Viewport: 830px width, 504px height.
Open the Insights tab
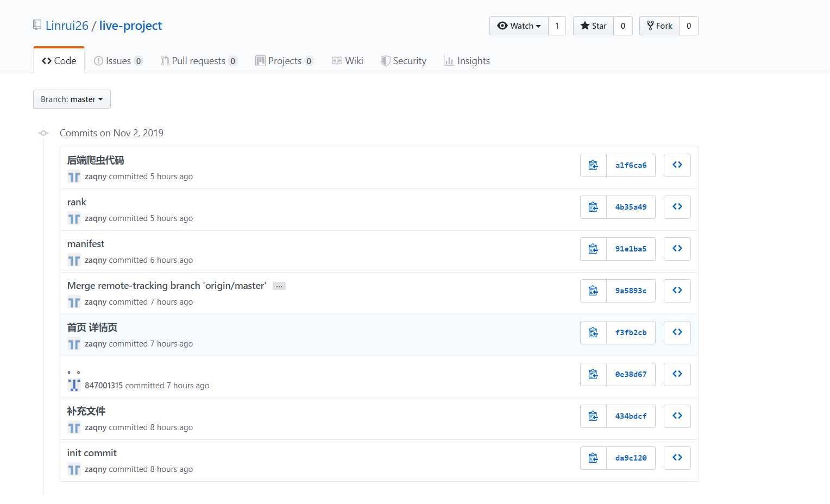point(467,61)
